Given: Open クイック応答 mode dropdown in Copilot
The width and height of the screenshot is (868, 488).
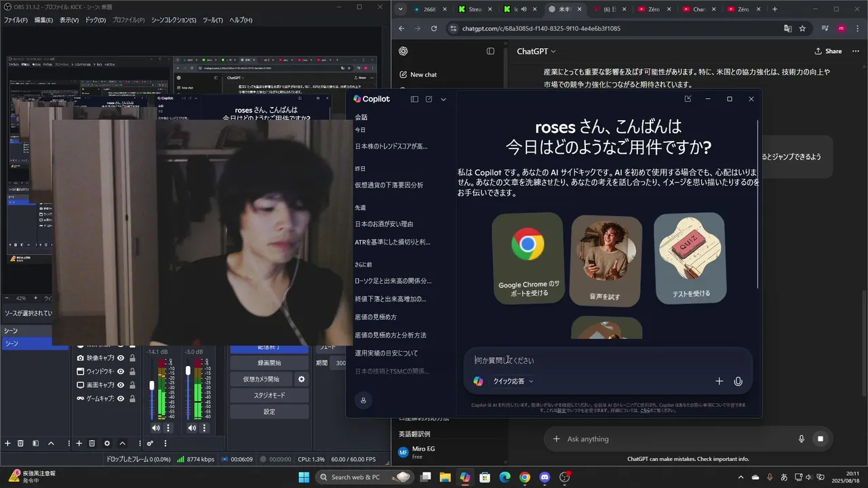Looking at the screenshot, I should coord(513,382).
